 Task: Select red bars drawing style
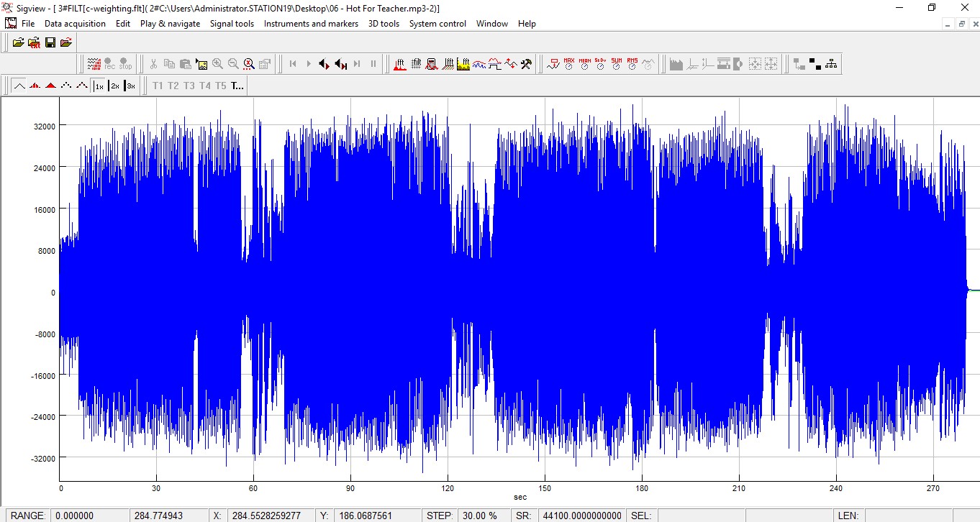coord(35,86)
